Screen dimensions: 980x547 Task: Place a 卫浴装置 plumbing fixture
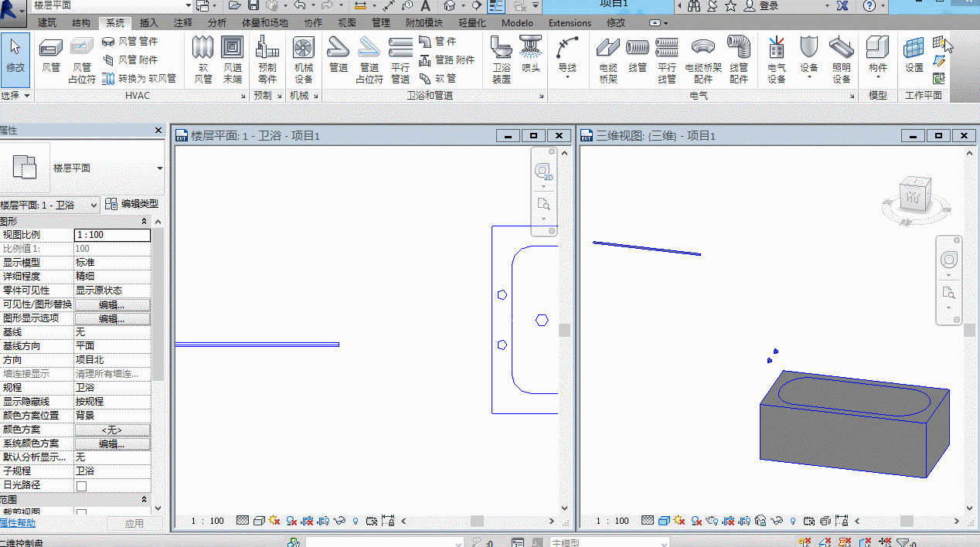pyautogui.click(x=502, y=60)
